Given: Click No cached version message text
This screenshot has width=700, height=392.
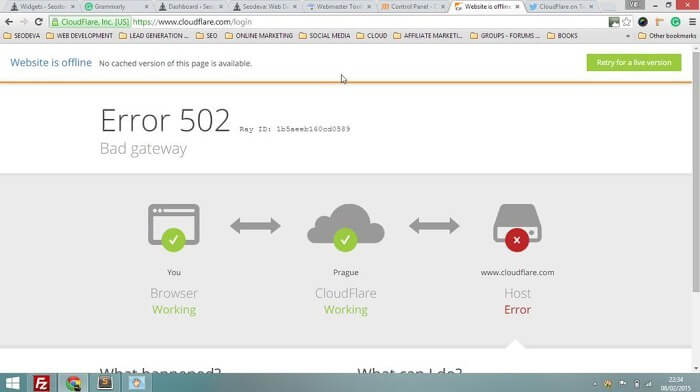Looking at the screenshot, I should [x=175, y=63].
